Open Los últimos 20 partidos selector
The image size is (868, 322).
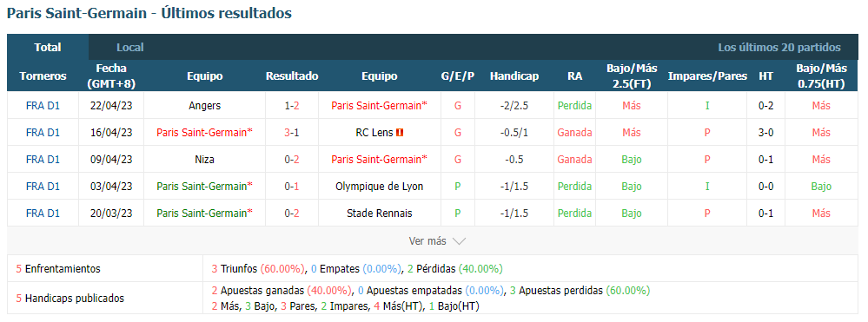pos(779,48)
